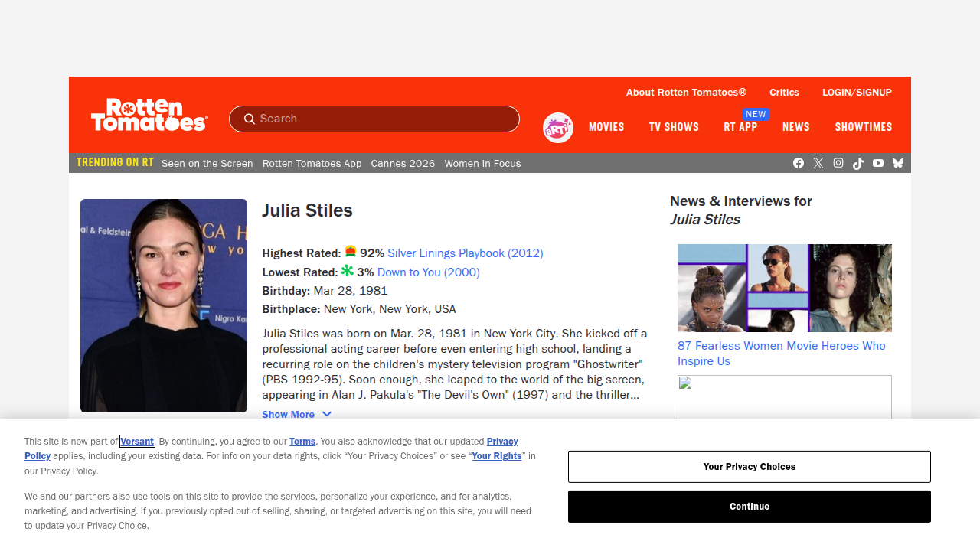Click the Fearless Women article thumbnail
980x551 pixels.
click(785, 288)
